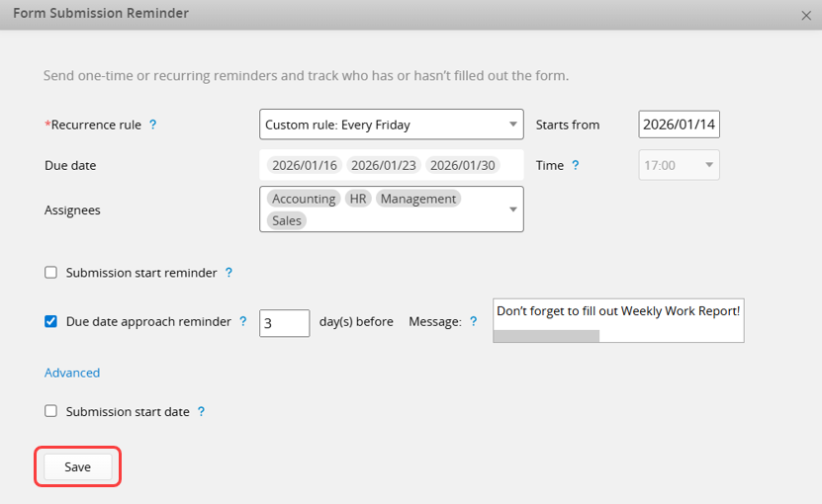Select the Management assignee tag
Viewport: 822px width, 504px height.
[418, 199]
